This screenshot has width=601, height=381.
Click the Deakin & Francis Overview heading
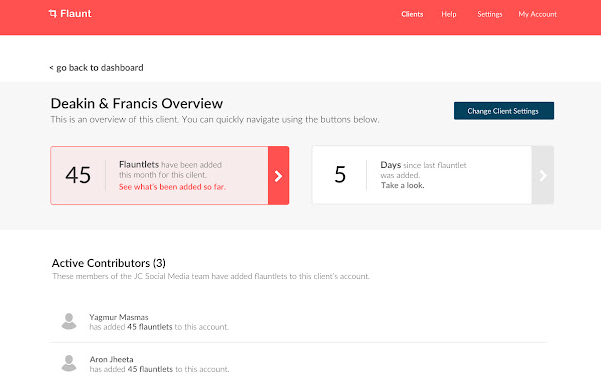pos(137,103)
